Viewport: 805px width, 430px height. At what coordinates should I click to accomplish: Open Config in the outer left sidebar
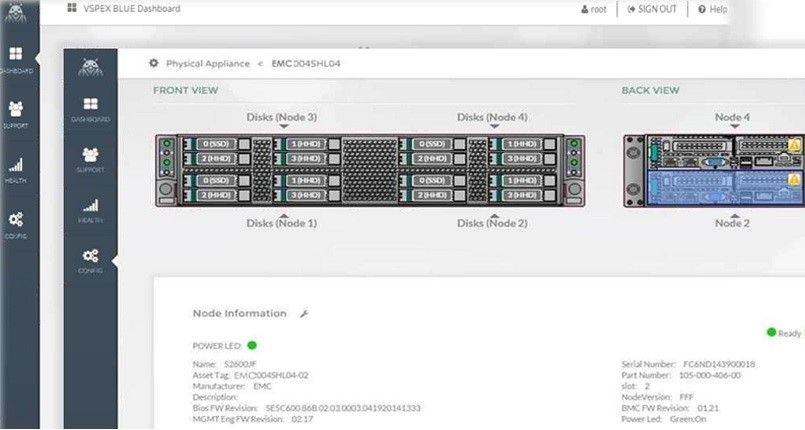click(16, 225)
